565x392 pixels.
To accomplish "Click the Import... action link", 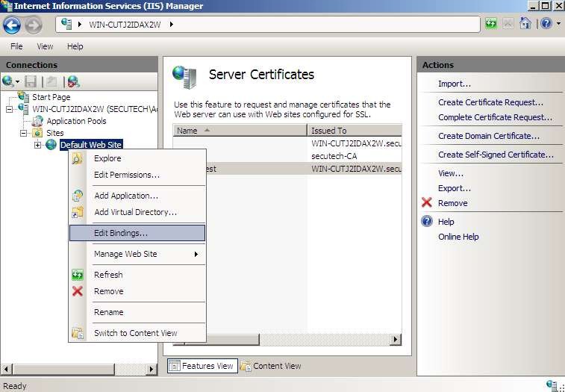I will click(455, 84).
